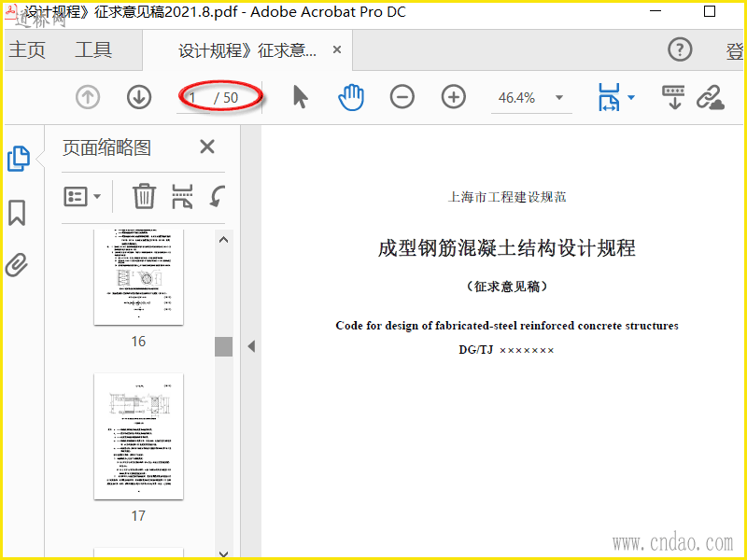
Task: Choose the arrow selection tool
Action: pyautogui.click(x=300, y=97)
